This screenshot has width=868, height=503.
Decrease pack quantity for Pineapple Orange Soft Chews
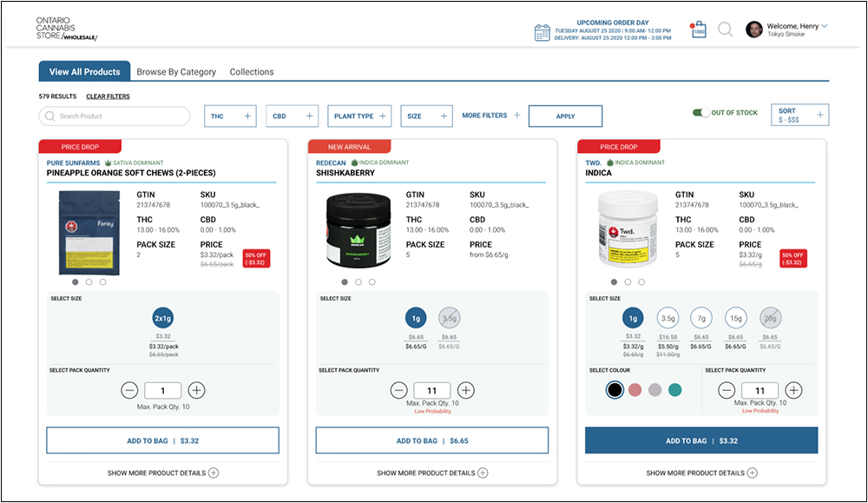[x=129, y=390]
